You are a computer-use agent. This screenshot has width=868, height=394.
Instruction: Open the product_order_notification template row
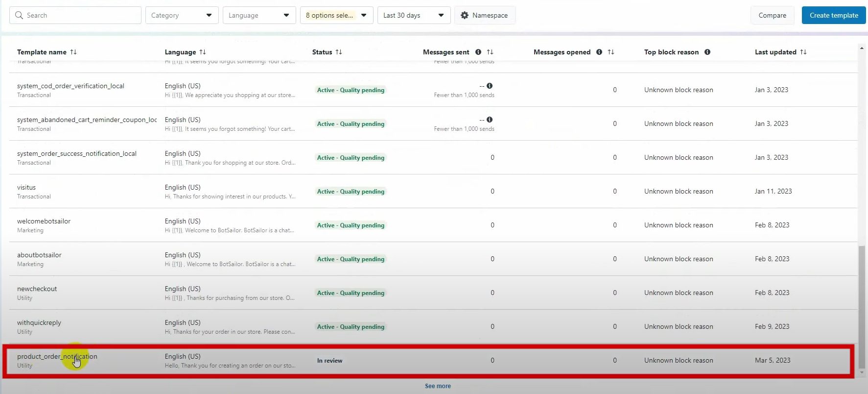(57, 356)
